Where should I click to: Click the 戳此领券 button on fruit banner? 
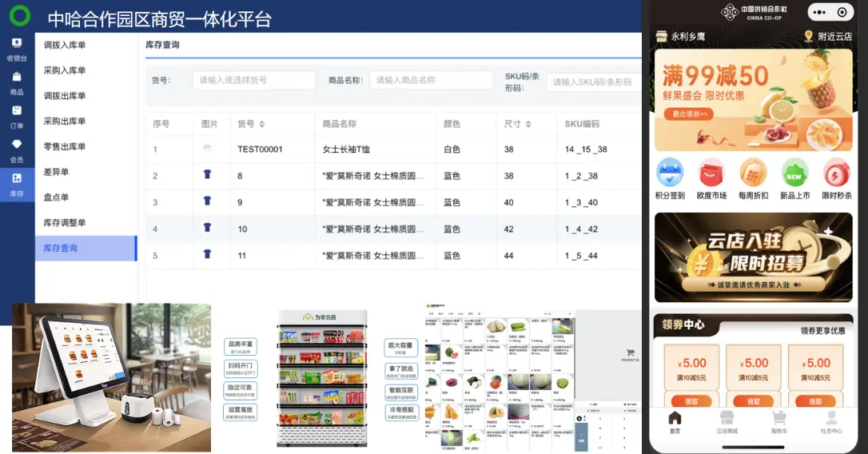click(691, 114)
